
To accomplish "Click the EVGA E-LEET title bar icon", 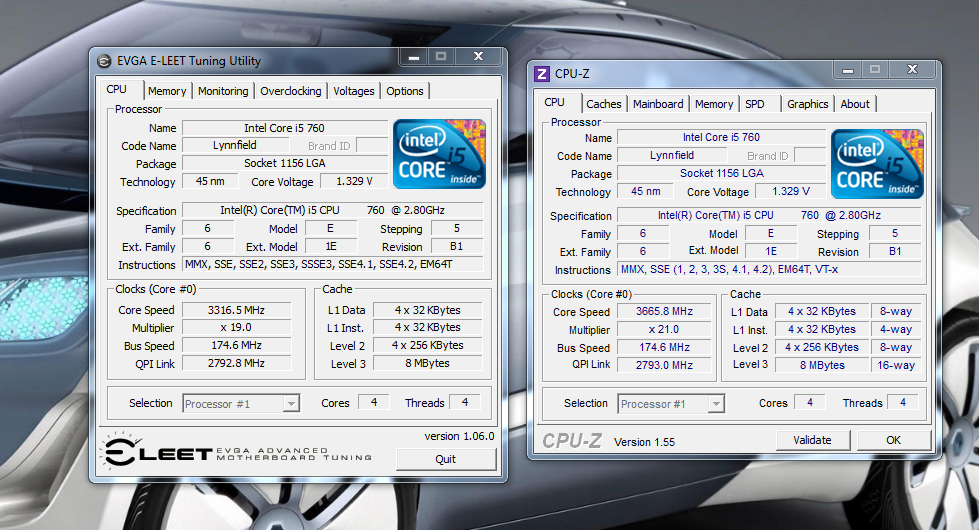I will [x=104, y=61].
